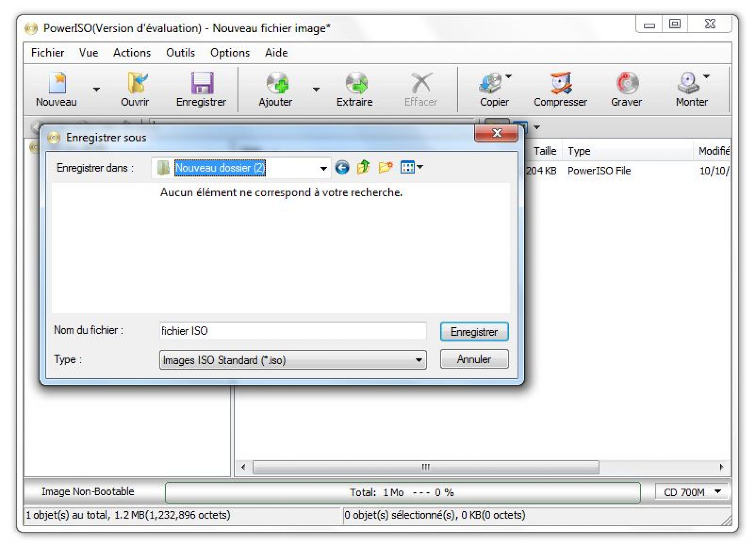Open the Outils menu
Viewport: 756px width, 547px height.
(180, 53)
